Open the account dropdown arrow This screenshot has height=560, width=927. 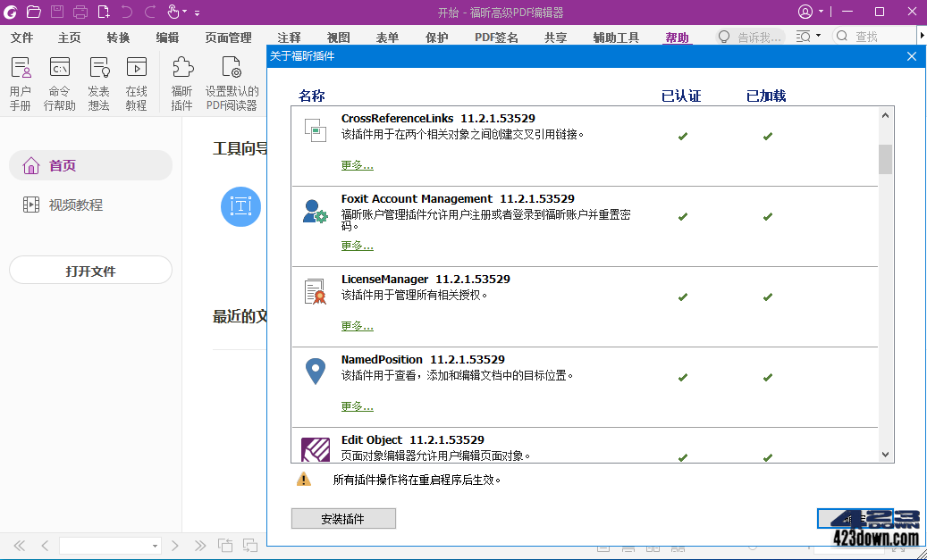point(822,12)
